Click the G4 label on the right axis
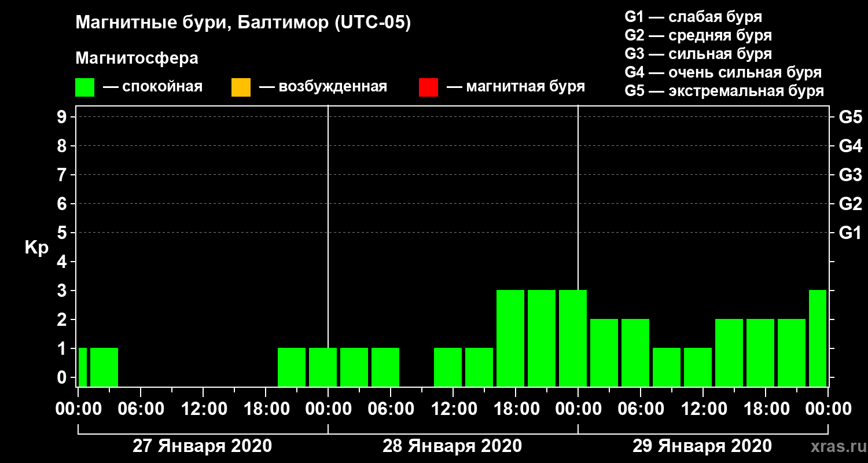Image resolution: width=868 pixels, height=463 pixels. [x=850, y=146]
